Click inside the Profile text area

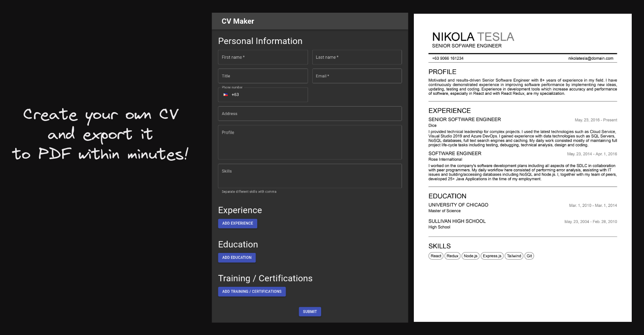click(310, 142)
